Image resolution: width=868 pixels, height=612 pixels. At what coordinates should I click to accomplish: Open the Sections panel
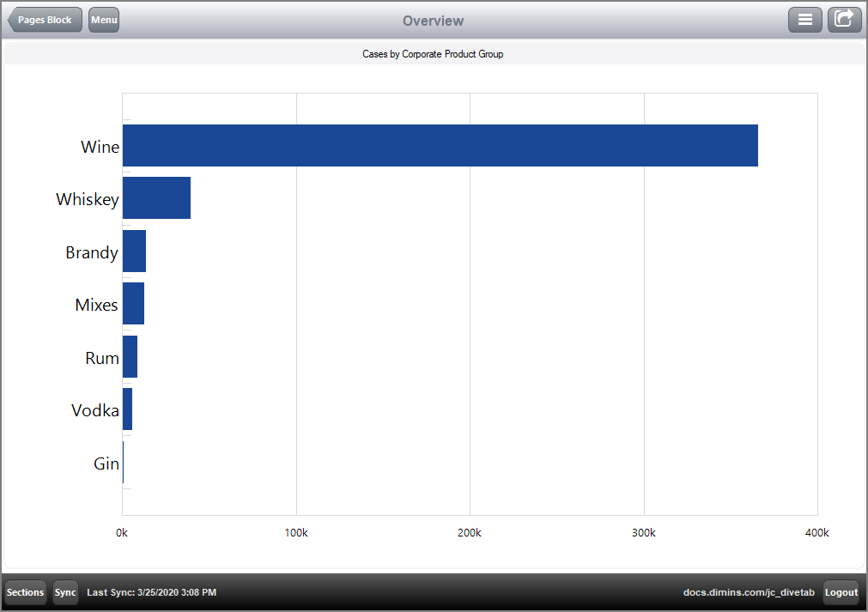pos(24,592)
